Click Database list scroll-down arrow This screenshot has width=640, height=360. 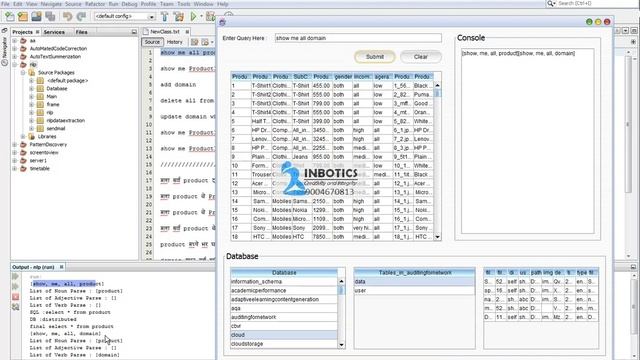tap(341, 345)
